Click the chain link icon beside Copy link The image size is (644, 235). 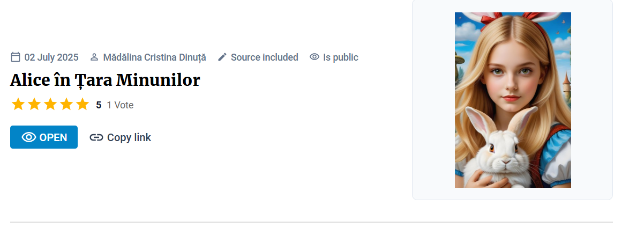point(96,137)
